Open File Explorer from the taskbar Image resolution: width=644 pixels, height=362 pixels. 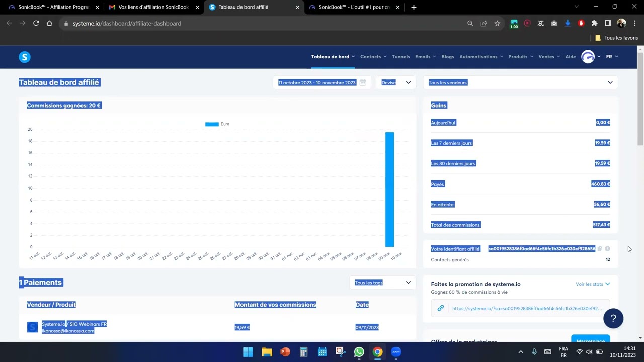[x=267, y=352]
